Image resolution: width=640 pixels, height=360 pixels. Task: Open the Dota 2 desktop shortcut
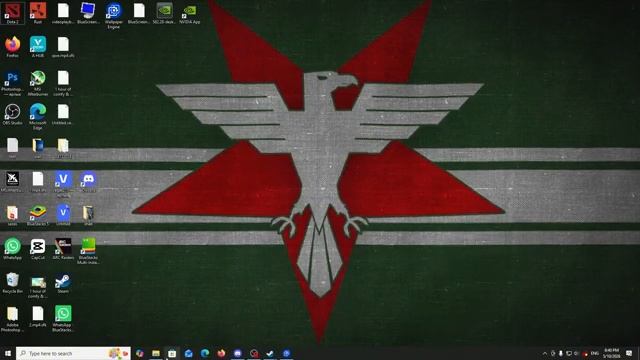pos(13,13)
